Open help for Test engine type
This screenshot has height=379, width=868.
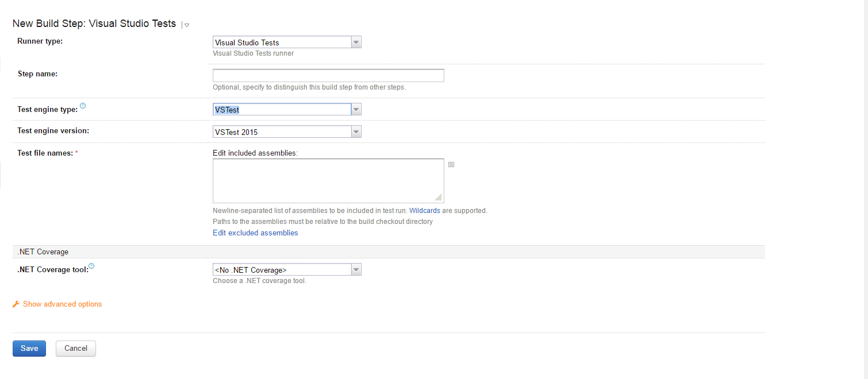[83, 106]
